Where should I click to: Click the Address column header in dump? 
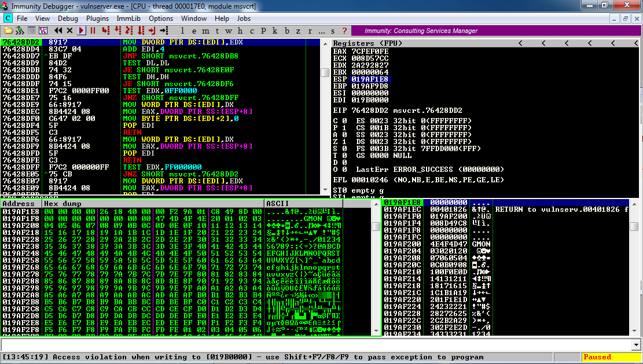point(21,204)
